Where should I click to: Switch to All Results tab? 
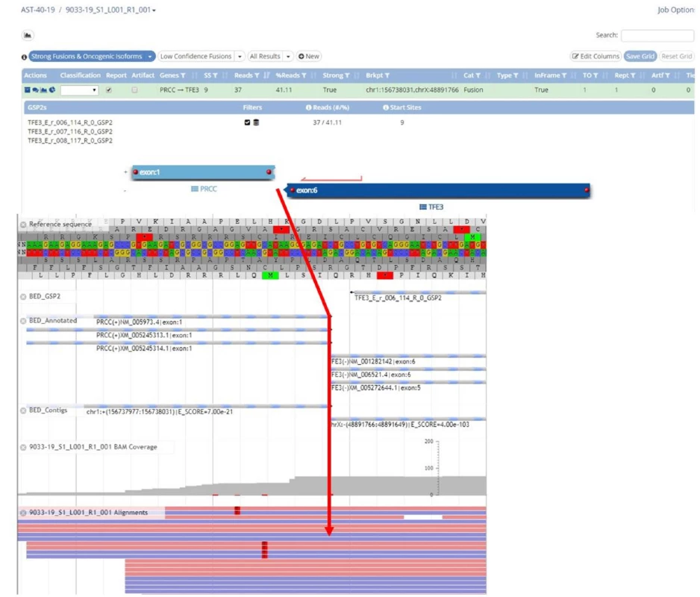(265, 56)
